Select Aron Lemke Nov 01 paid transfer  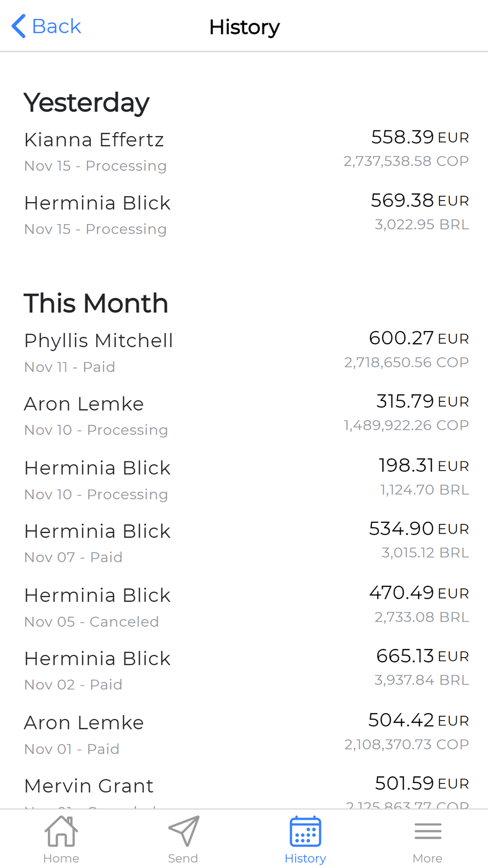[x=244, y=735]
